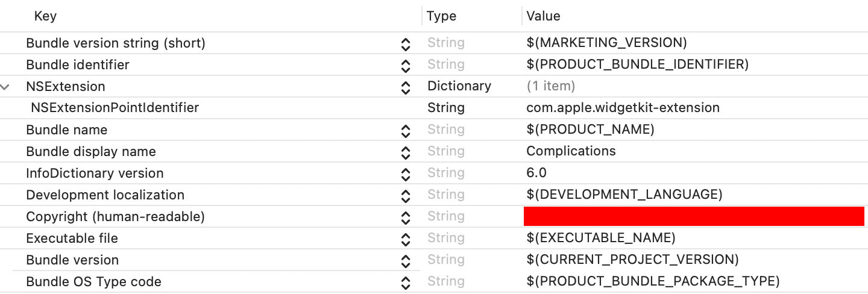Click the Dictionary type of NSExtension

click(459, 86)
